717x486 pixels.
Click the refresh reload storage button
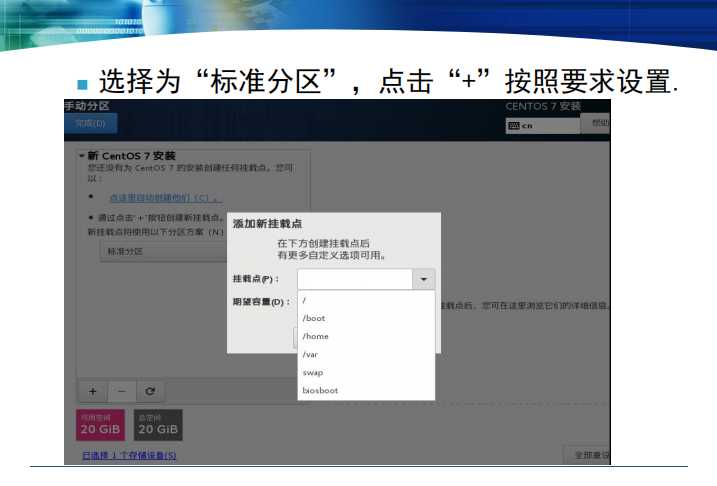[150, 391]
